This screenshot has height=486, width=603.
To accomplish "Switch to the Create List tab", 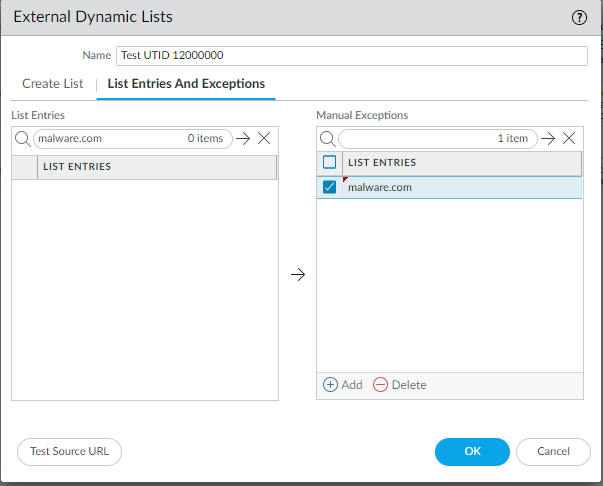I will pyautogui.click(x=53, y=84).
